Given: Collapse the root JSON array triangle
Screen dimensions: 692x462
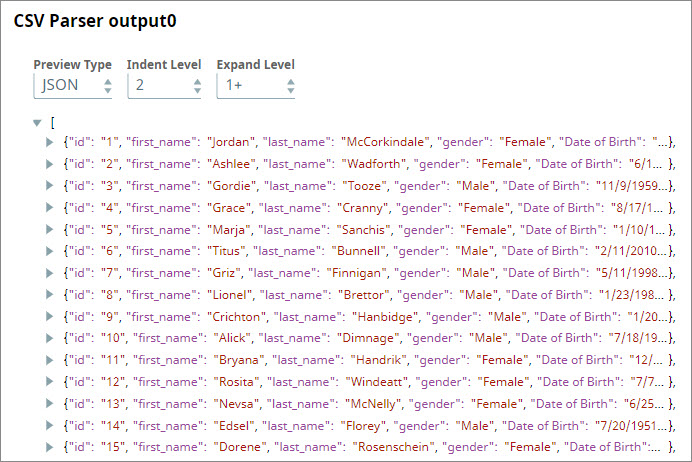Looking at the screenshot, I should (x=37, y=123).
